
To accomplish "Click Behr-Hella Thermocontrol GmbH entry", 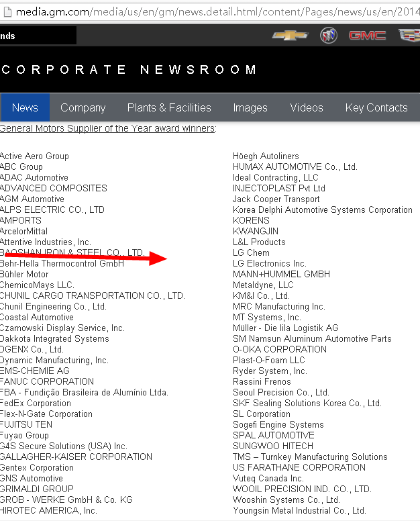I will 62,263.
